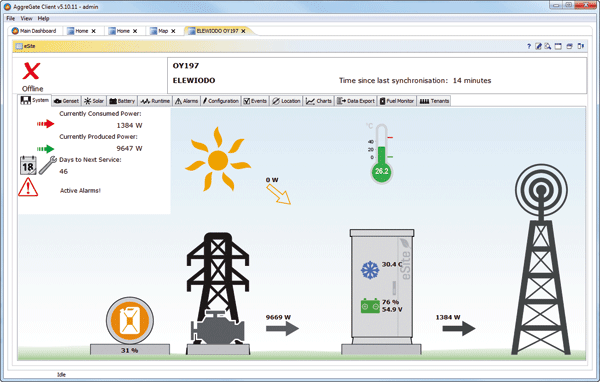Click the calendar 18 service icon
600x382 pixels.
(28, 165)
